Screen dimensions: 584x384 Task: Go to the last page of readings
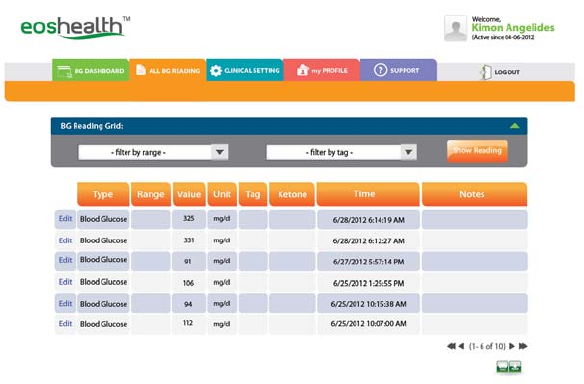(x=523, y=346)
